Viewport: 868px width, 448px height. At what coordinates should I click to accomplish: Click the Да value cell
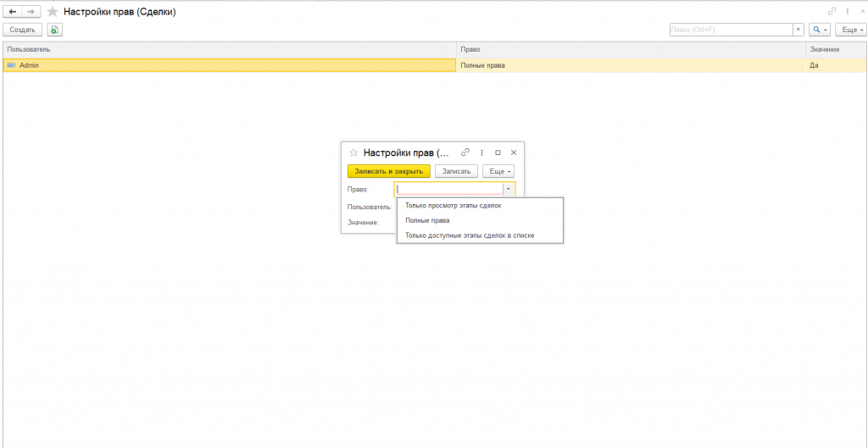(x=836, y=65)
